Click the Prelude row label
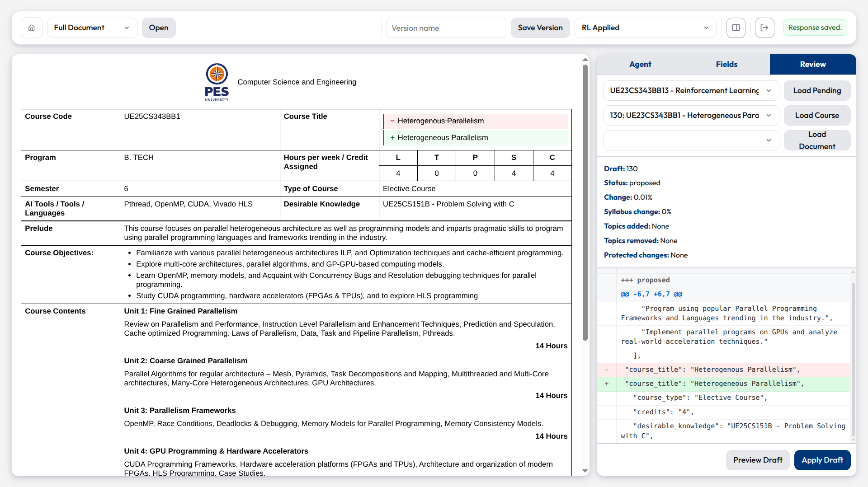 click(x=39, y=229)
